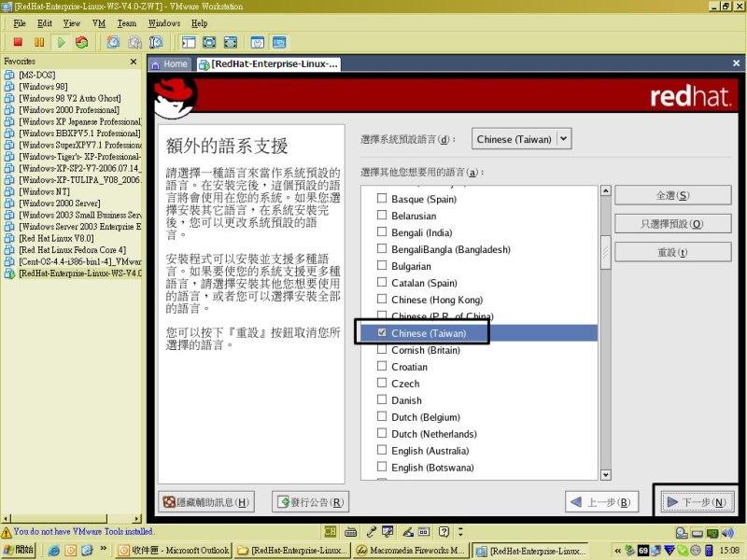
Task: Click the Full Screen toolbar icon
Action: point(209,42)
